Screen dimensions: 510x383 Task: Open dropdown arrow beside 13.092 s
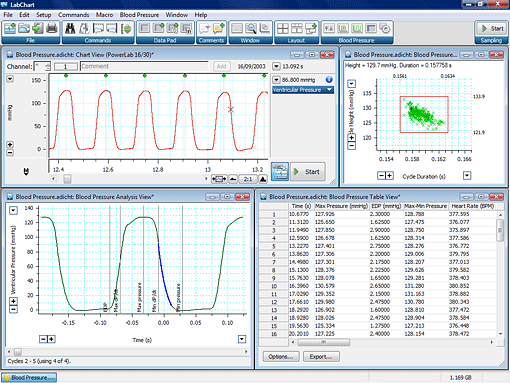tap(276, 66)
